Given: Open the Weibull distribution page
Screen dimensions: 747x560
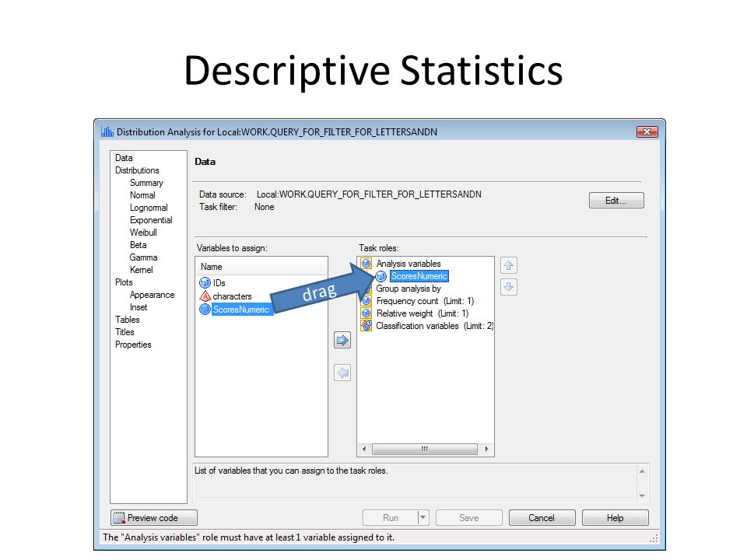Looking at the screenshot, I should pyautogui.click(x=143, y=233).
